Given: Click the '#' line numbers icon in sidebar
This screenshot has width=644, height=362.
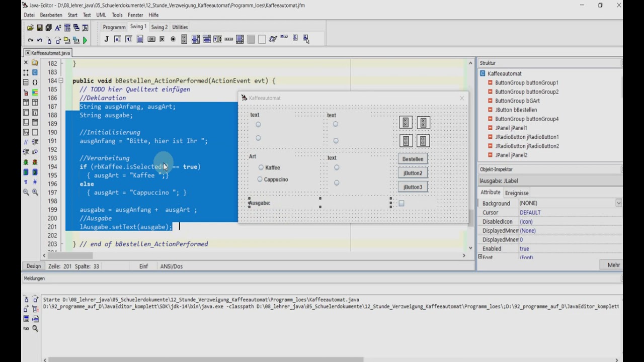Looking at the screenshot, I should 35,182.
